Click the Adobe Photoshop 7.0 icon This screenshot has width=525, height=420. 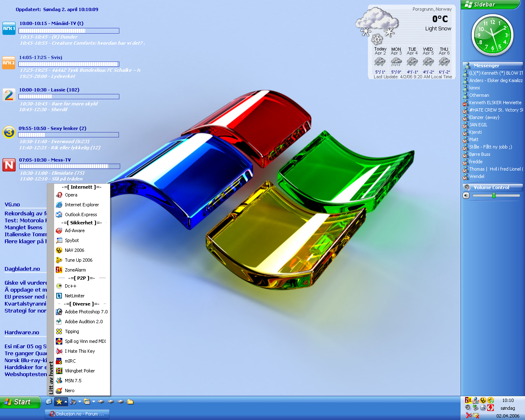point(59,312)
